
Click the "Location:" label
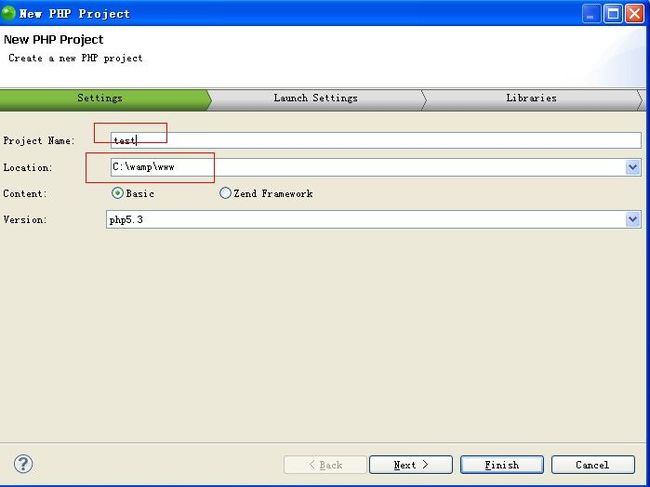28,168
